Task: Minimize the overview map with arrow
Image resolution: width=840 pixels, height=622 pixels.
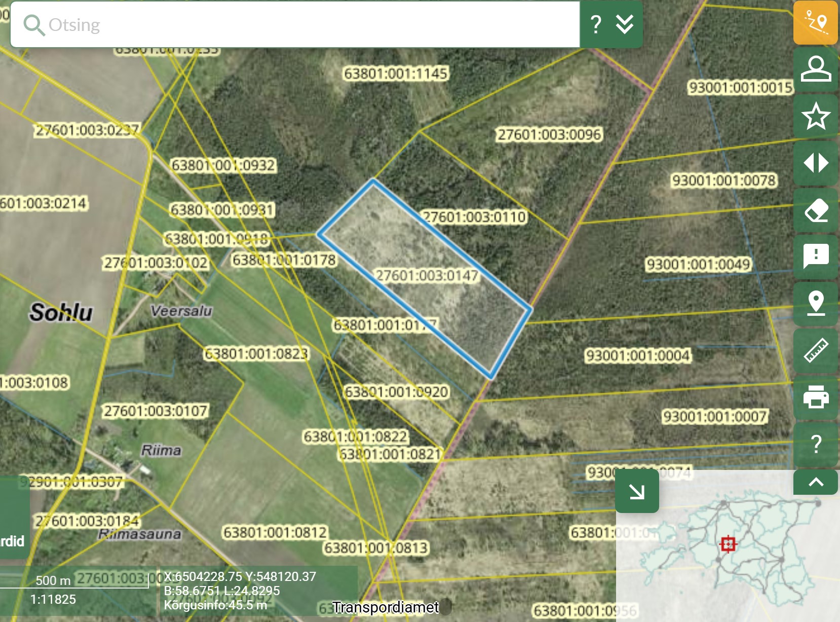Action: click(x=637, y=491)
